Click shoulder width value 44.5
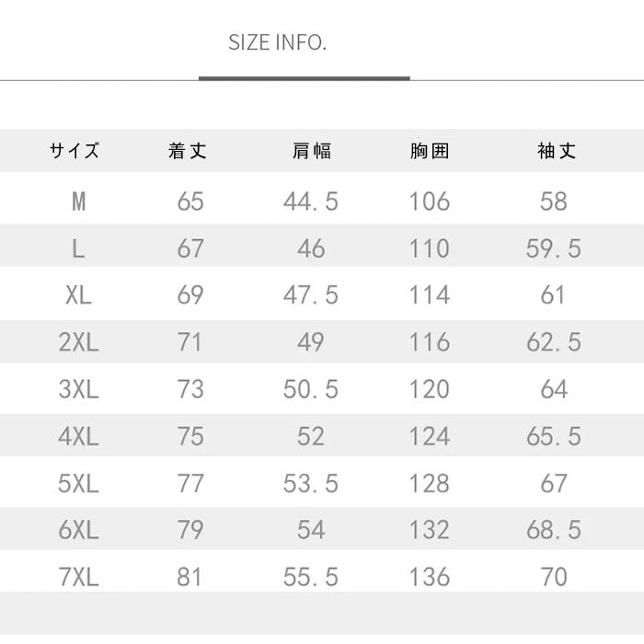 [x=311, y=201]
